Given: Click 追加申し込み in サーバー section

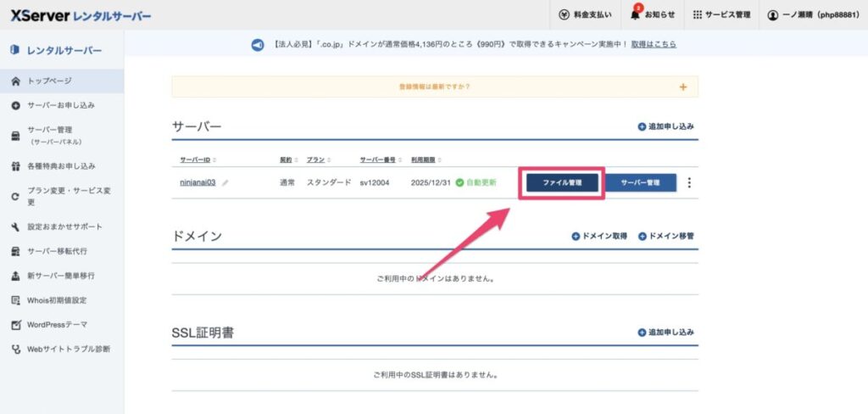Looking at the screenshot, I should click(666, 126).
